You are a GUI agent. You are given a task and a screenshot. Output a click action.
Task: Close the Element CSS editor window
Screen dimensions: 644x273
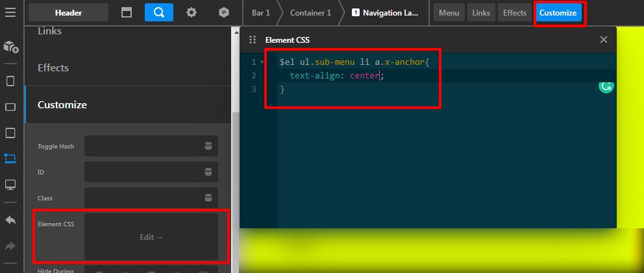tap(603, 40)
